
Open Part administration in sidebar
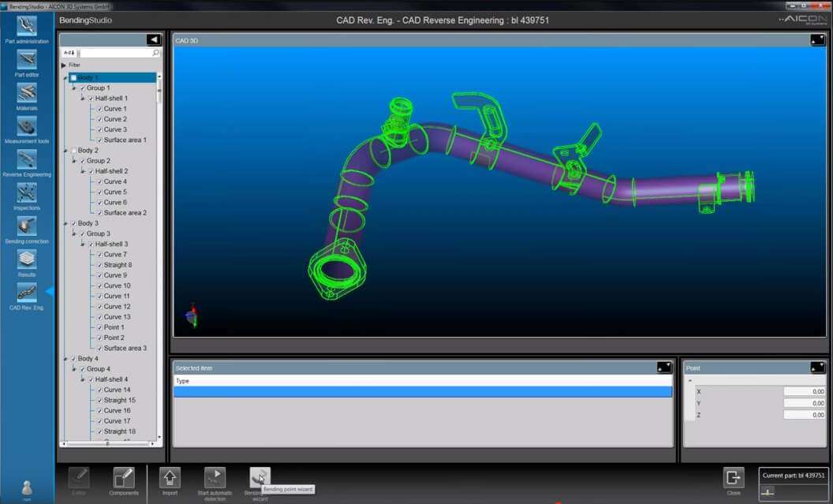click(x=27, y=26)
